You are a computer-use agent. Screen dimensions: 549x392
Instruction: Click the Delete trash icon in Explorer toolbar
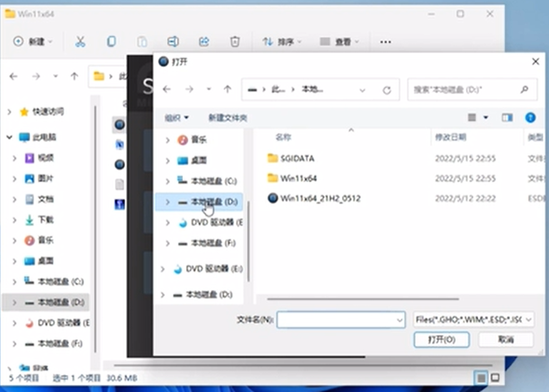coord(235,41)
